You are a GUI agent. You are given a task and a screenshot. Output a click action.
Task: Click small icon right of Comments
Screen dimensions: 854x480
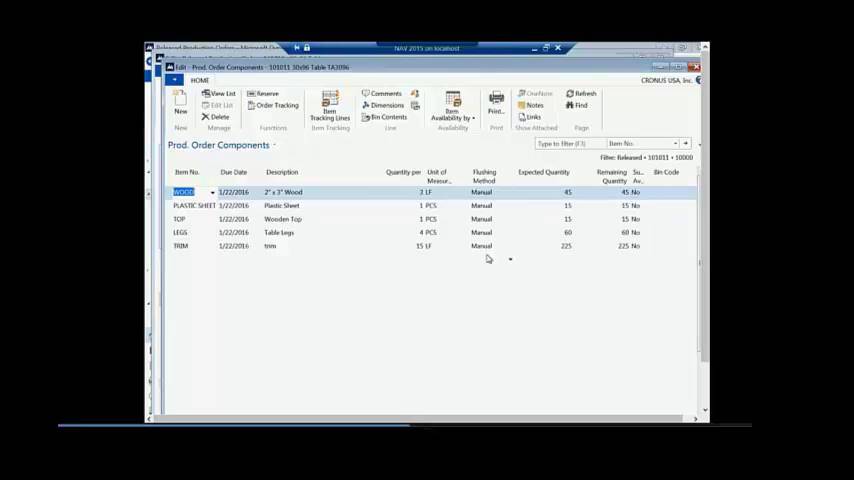click(x=415, y=94)
